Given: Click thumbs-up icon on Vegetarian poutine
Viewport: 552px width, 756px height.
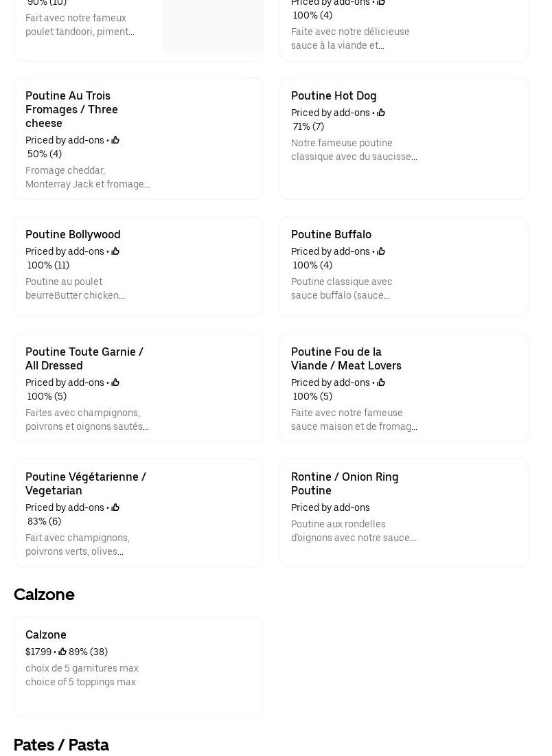Looking at the screenshot, I should click(115, 507).
